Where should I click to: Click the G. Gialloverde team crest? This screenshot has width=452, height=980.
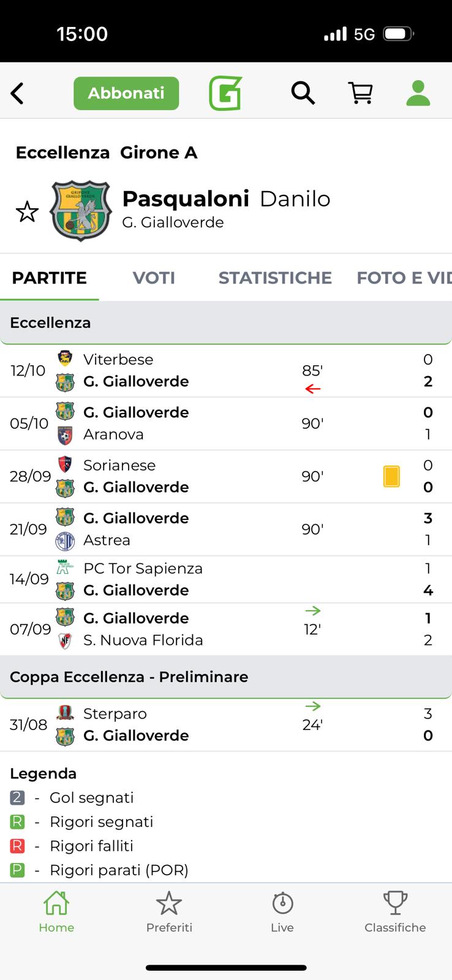81,211
